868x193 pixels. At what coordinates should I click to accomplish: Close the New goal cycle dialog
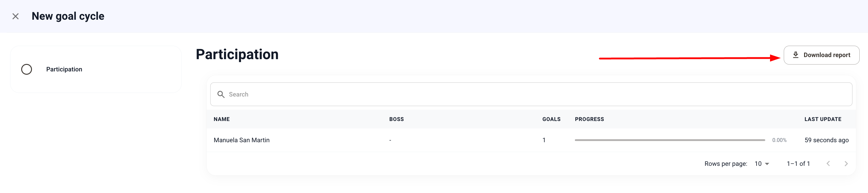16,16
